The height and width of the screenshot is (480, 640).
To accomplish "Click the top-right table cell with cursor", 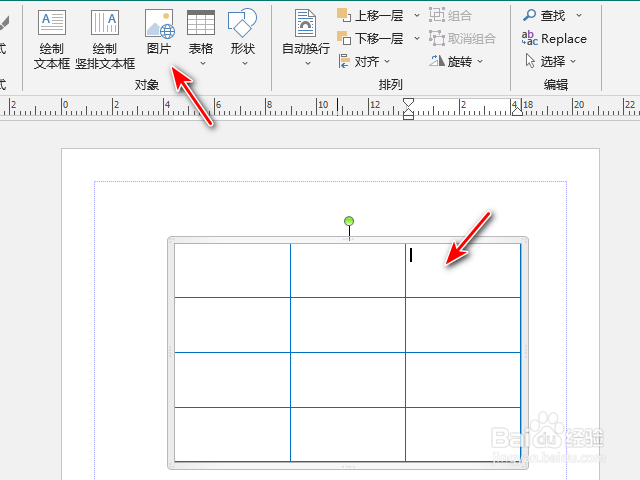I will (463, 271).
